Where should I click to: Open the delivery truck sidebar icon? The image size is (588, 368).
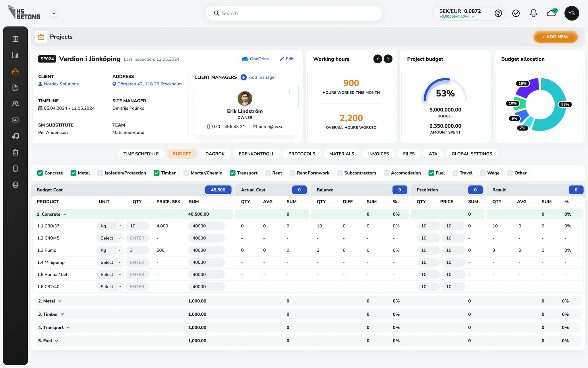[x=16, y=136]
